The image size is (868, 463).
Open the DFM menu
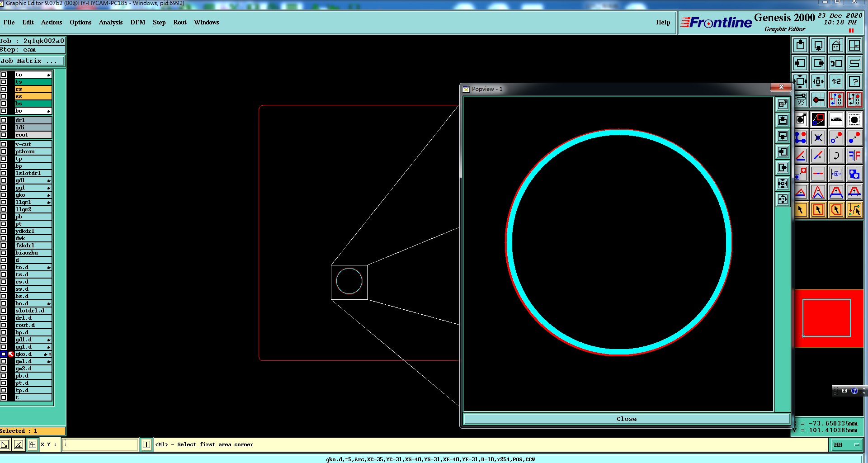[138, 22]
